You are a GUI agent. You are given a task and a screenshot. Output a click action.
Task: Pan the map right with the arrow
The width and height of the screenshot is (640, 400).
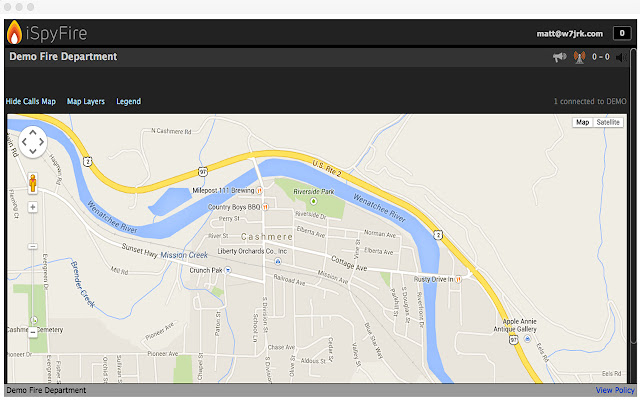[x=41, y=142]
